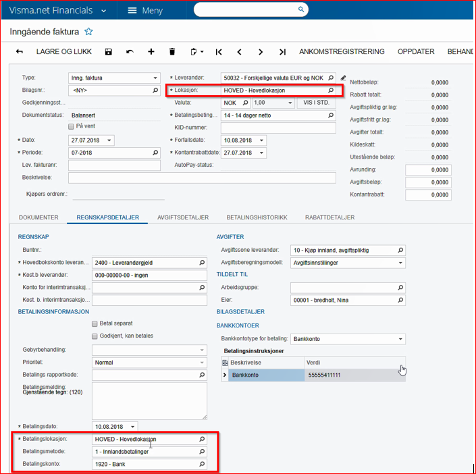Expand the Visma.net Financials app dropdown
476x474 pixels.
tap(103, 11)
